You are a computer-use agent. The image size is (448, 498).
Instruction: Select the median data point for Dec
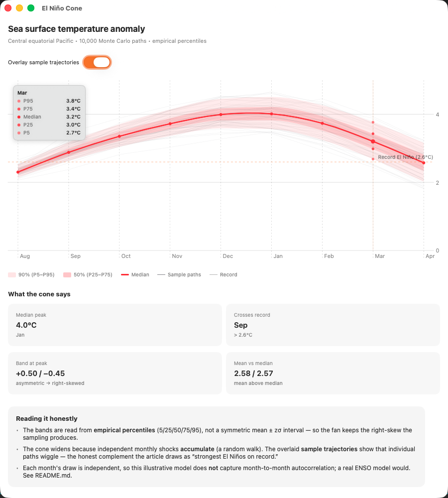coord(221,115)
